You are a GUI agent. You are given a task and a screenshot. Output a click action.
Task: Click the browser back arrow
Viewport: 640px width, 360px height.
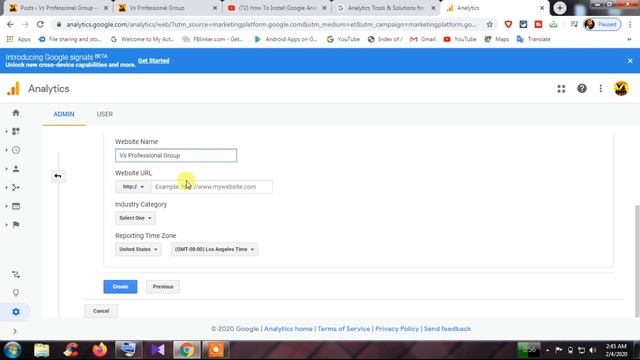10,24
